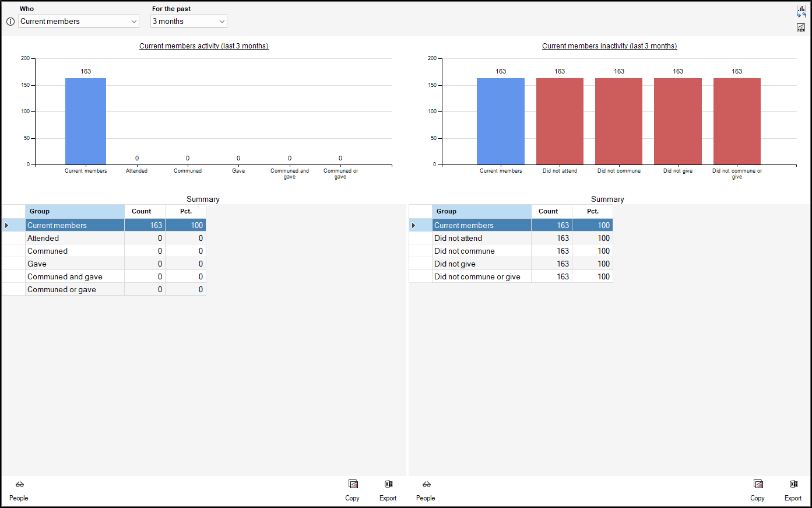
Task: Click the info icon beside the Who dropdown
Action: point(10,22)
